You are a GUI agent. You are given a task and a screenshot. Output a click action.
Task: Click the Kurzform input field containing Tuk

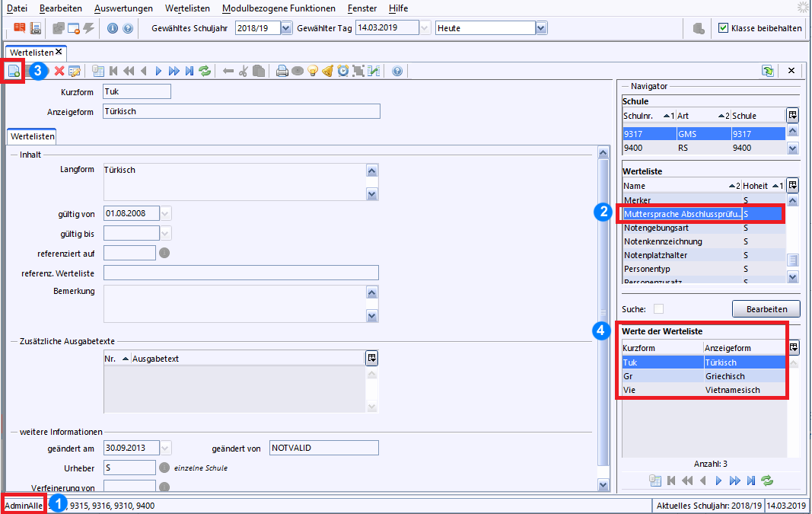point(137,91)
